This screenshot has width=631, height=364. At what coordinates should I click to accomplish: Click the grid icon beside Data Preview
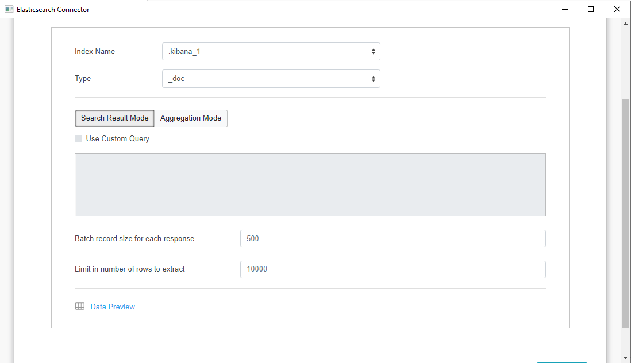tap(80, 306)
